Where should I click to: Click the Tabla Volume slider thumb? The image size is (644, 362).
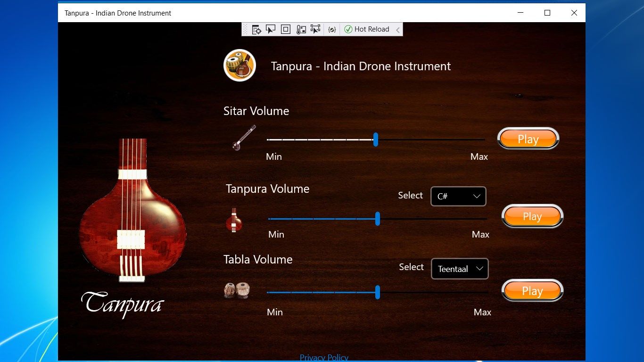click(378, 292)
